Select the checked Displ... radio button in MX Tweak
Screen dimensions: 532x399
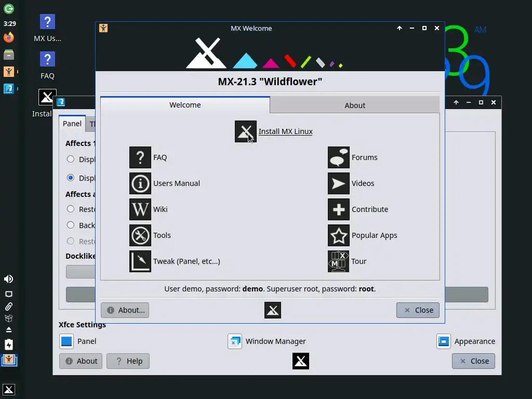coord(71,178)
